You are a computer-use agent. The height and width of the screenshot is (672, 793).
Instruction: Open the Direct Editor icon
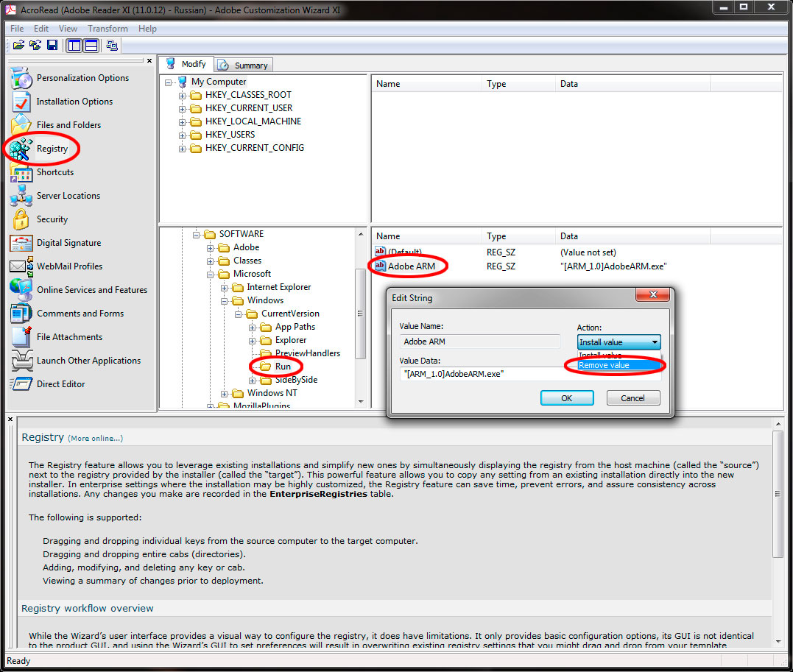coord(21,384)
